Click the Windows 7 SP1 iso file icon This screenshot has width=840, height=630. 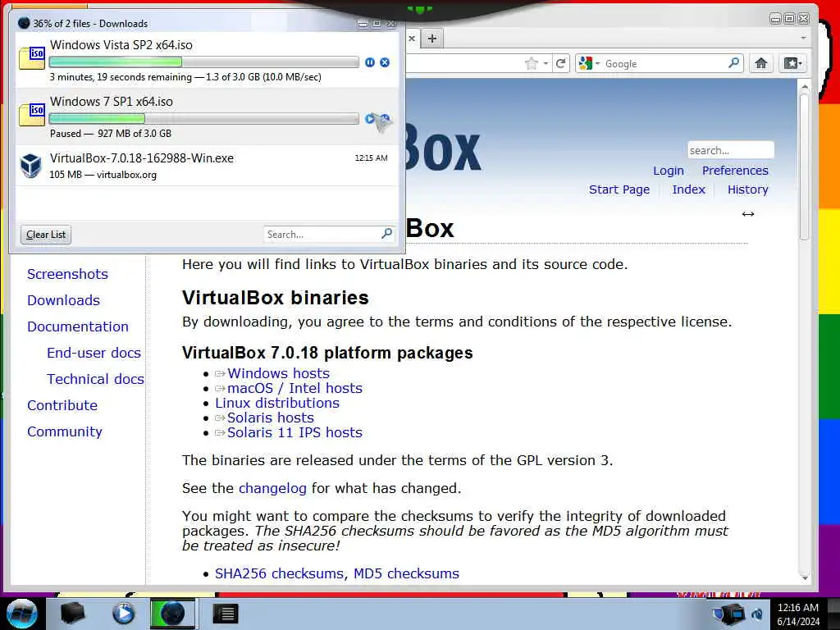[32, 115]
